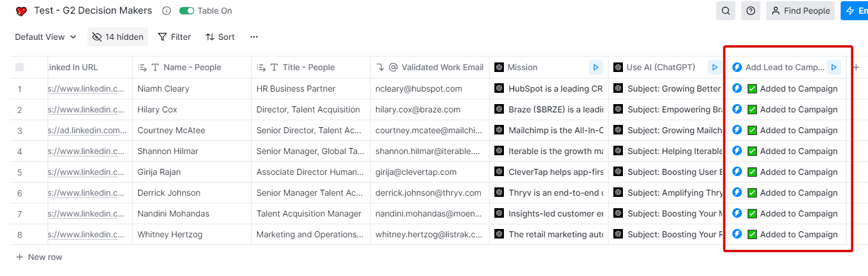Open the help question mark icon

pos(751,11)
